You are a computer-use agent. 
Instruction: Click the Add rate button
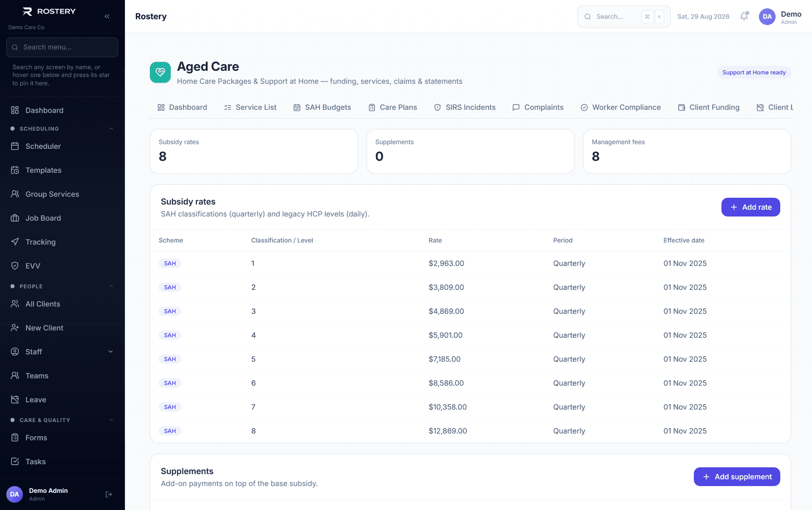click(x=751, y=207)
